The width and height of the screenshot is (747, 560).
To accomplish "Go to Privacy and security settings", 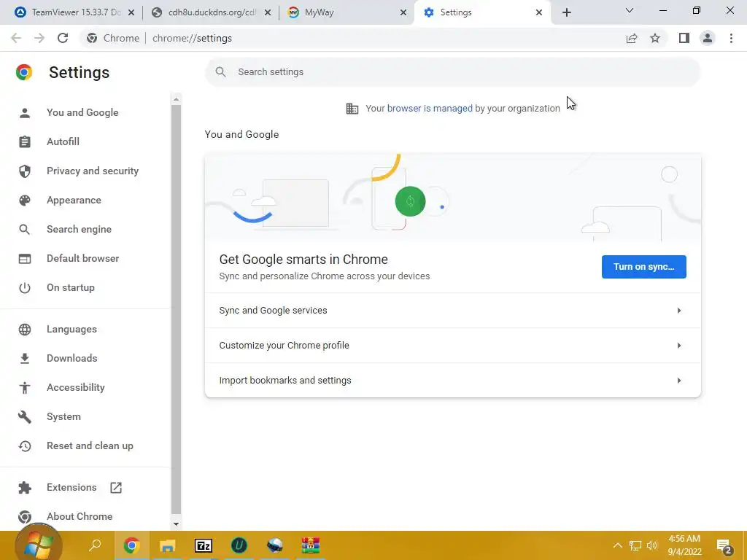I will (x=93, y=171).
